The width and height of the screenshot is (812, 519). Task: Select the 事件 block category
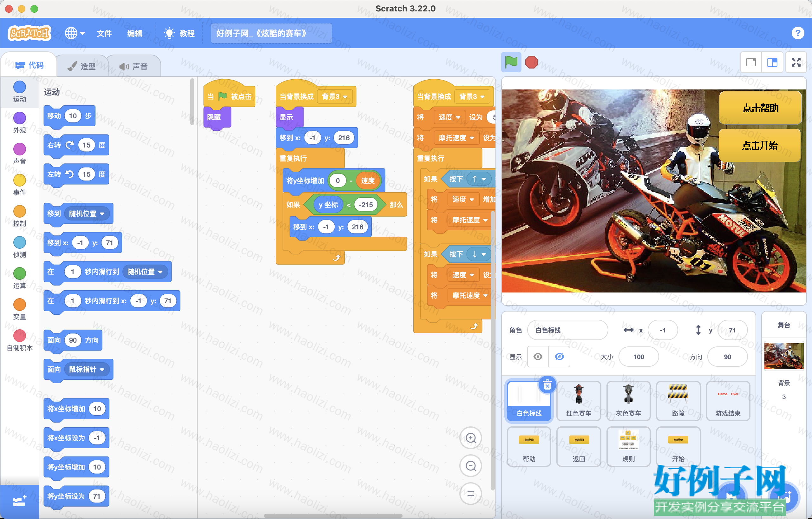pos(20,185)
